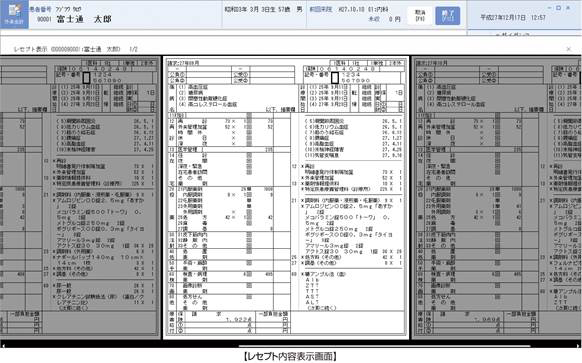Click the 一部負担金額 header in center page
582x363 pixels.
[x=272, y=314]
